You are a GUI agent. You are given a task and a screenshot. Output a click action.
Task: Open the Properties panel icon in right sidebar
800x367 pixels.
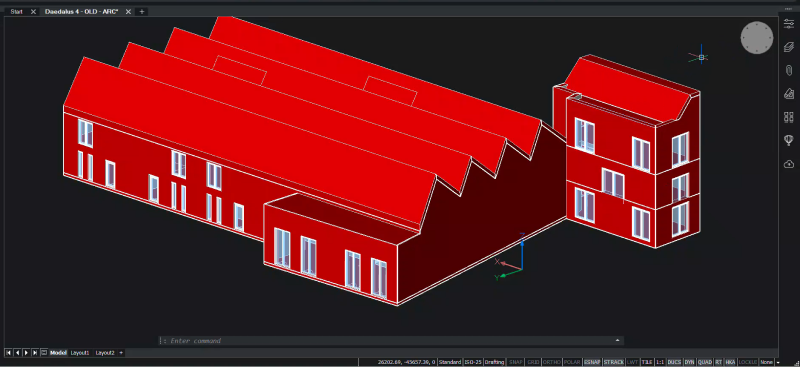(x=789, y=23)
